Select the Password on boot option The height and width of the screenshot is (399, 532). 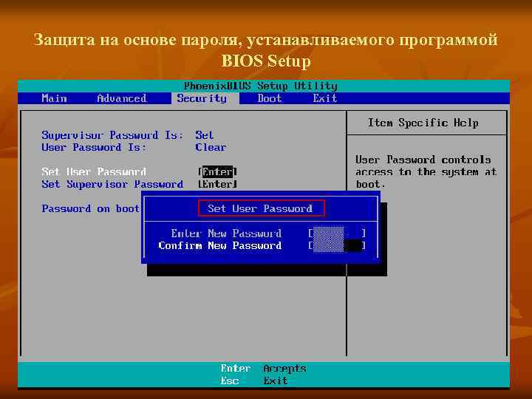[90, 208]
